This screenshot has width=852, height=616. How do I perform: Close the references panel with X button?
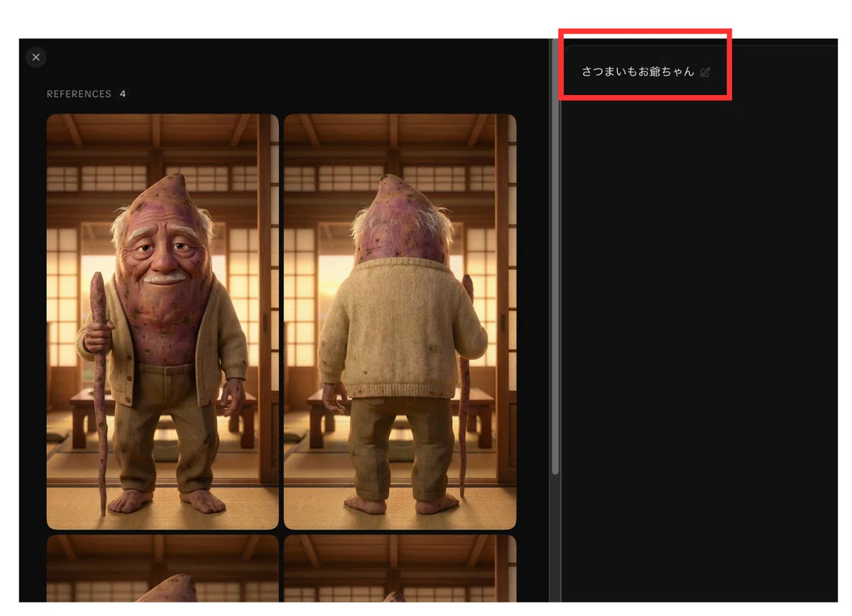[36, 57]
